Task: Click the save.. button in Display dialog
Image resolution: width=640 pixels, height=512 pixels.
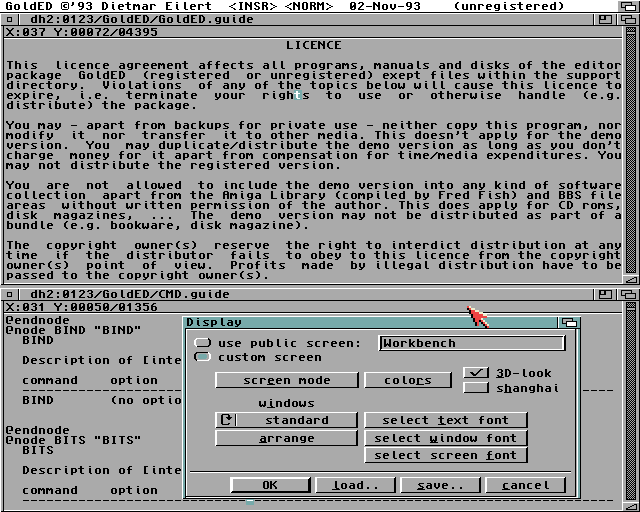Action: point(440,485)
